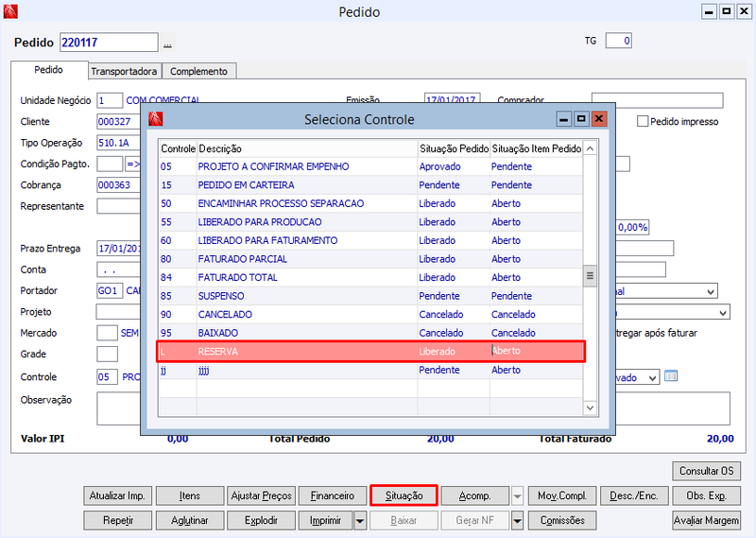Click the Situação button

(404, 495)
